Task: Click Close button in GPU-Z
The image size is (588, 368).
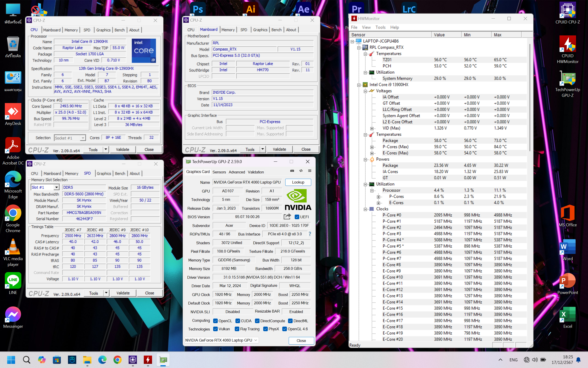Action: [x=301, y=340]
